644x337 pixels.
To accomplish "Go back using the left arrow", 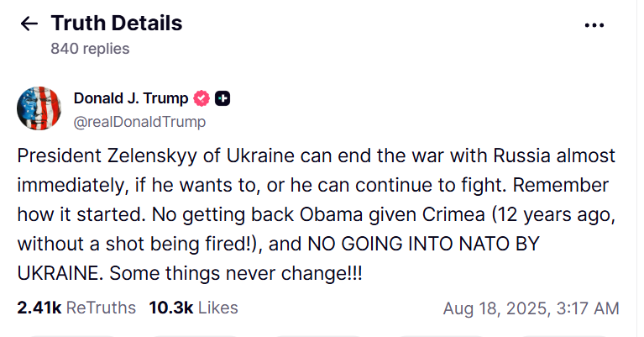I will click(29, 24).
